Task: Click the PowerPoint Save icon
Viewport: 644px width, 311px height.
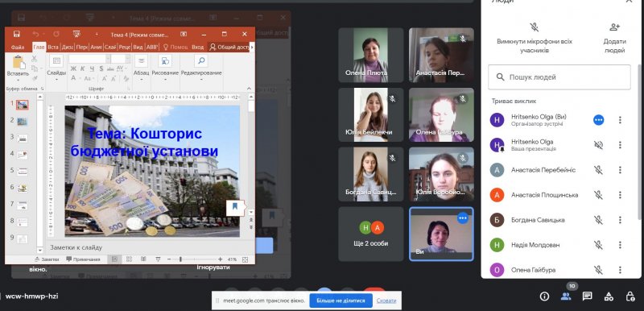Action: coord(17,34)
